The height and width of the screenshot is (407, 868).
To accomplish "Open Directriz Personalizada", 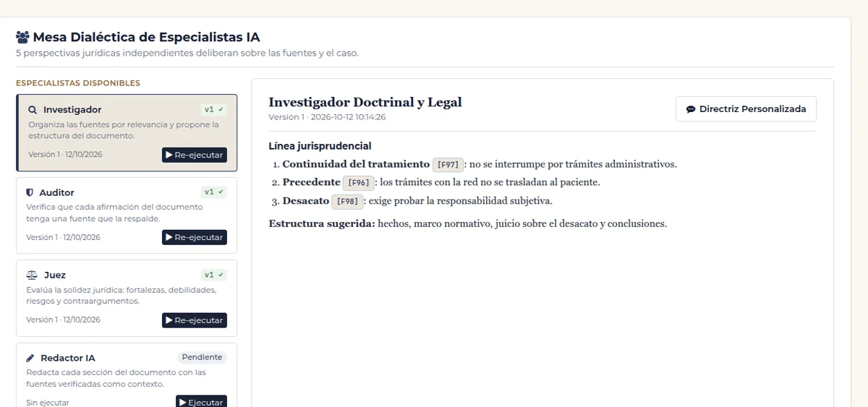I will pos(746,109).
